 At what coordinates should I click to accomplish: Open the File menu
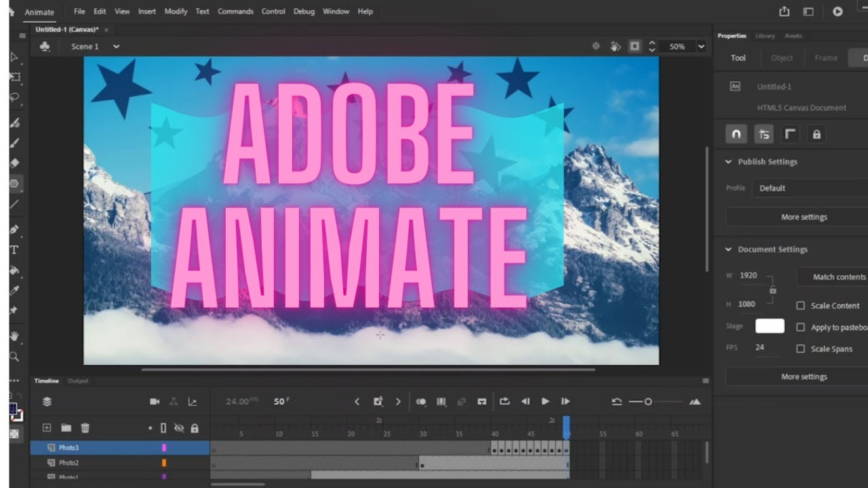[x=79, y=12]
